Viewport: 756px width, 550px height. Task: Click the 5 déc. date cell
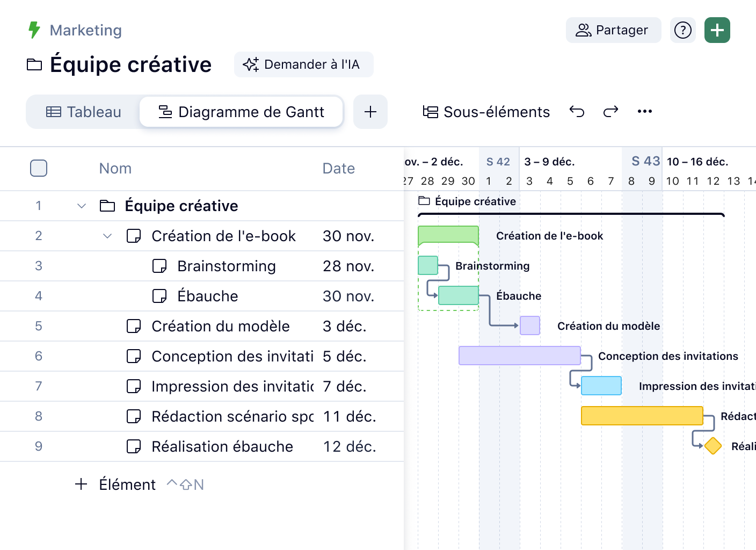click(x=345, y=356)
